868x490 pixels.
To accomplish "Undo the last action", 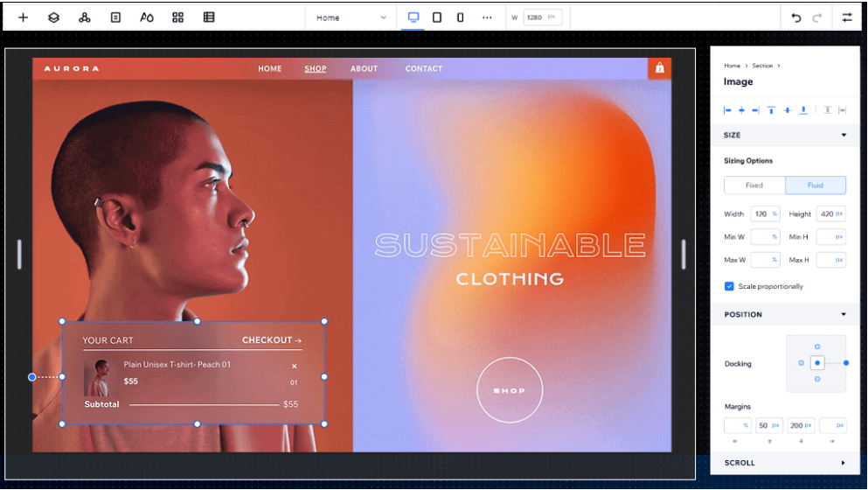I will [796, 17].
